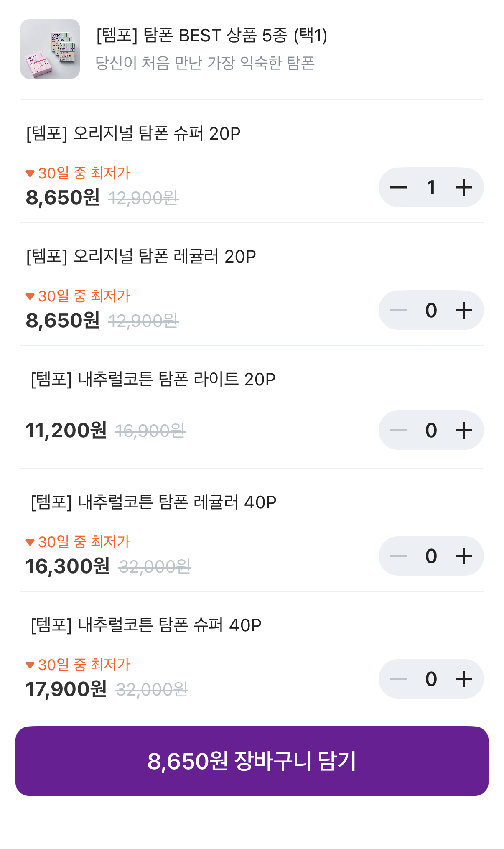Tap 30일 중 최저가 label above 17,900원
This screenshot has width=504, height=849.
(x=78, y=665)
